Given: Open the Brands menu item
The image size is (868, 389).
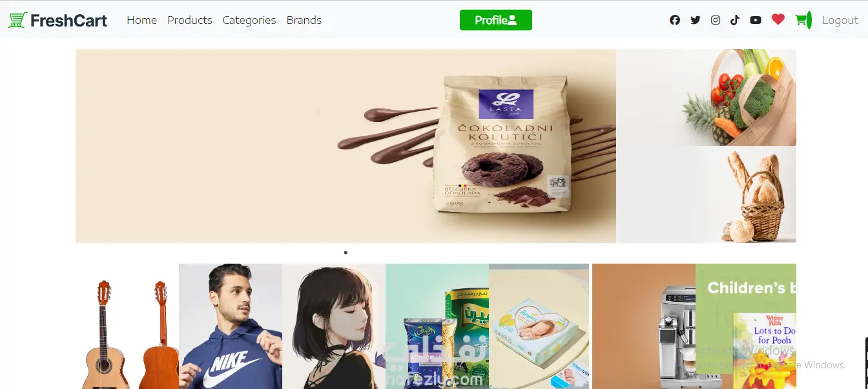Looking at the screenshot, I should [304, 20].
